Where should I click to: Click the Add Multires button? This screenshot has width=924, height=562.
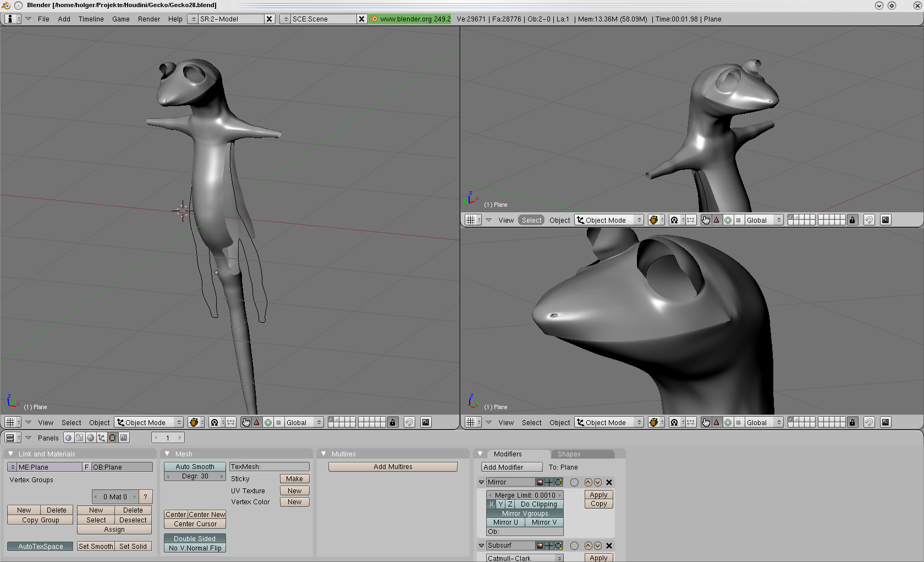[393, 467]
